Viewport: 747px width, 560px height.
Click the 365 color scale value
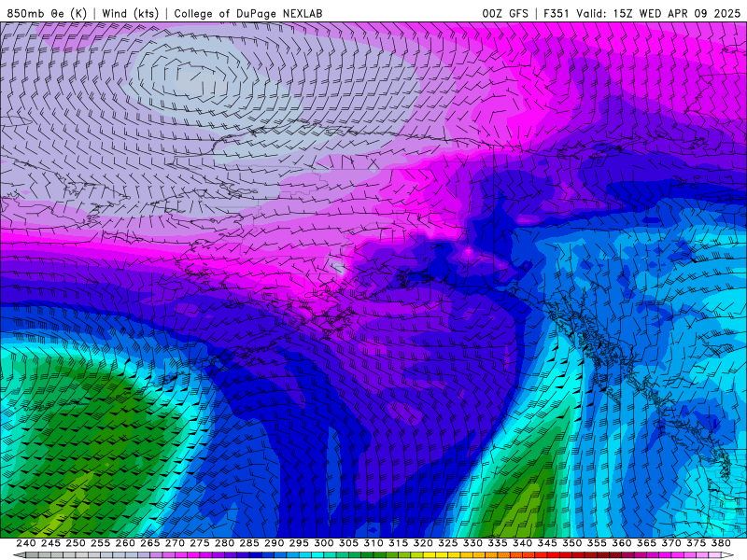[646, 543]
